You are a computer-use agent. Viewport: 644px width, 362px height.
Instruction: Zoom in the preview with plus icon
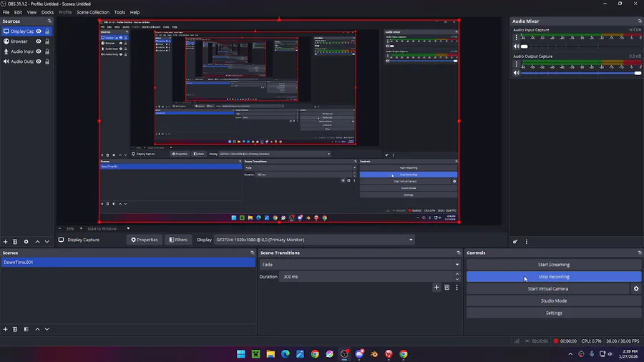coord(81,229)
